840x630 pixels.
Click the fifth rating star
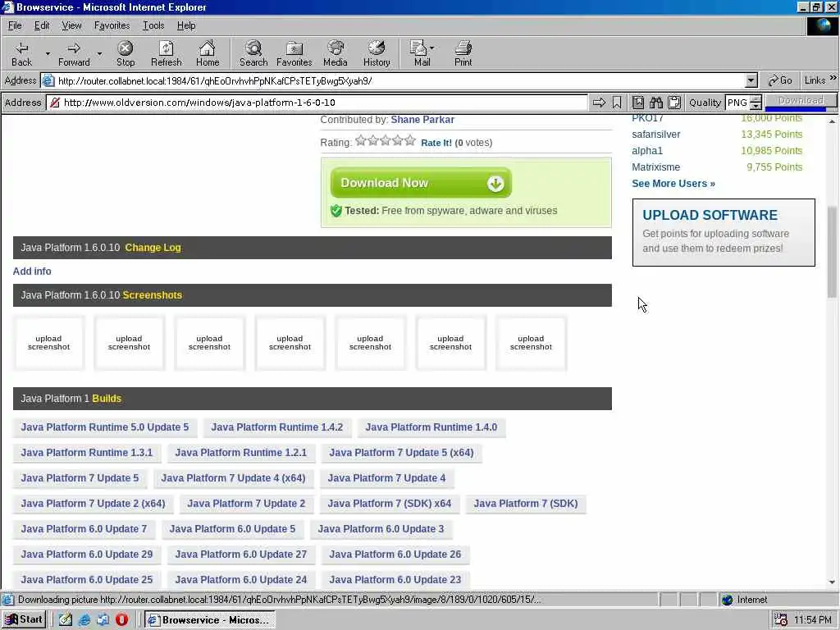[x=410, y=140]
